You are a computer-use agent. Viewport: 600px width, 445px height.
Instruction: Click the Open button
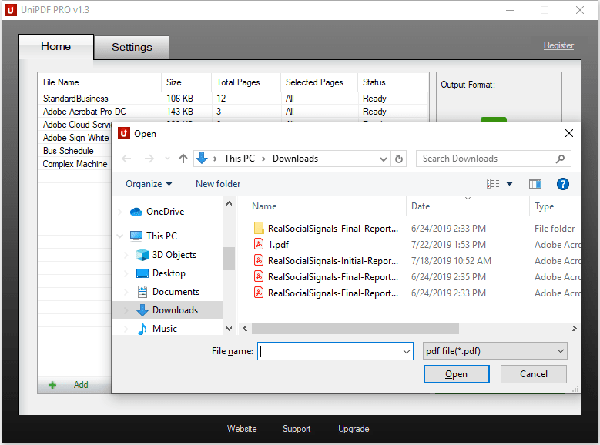457,374
